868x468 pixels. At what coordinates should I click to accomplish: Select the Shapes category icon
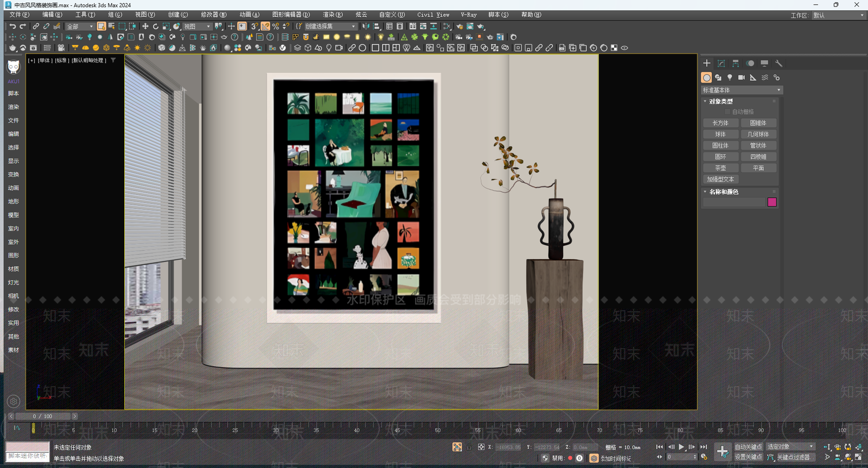(718, 78)
